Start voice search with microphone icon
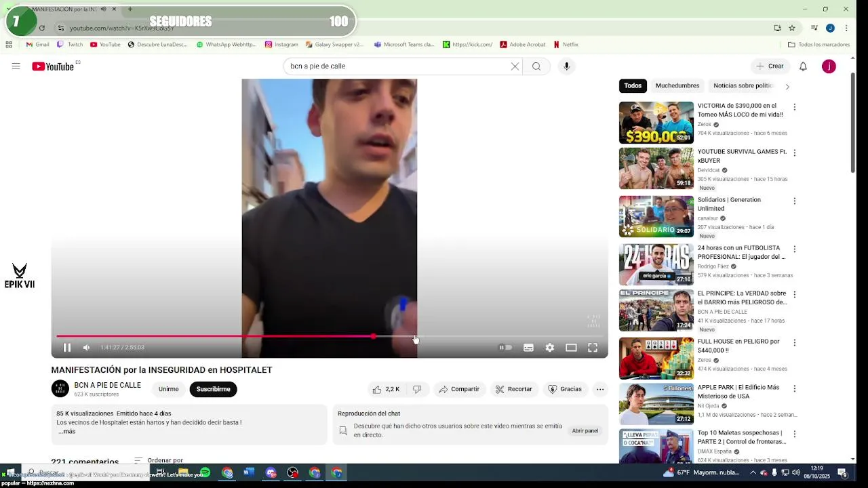The width and height of the screenshot is (868, 488). 567,66
